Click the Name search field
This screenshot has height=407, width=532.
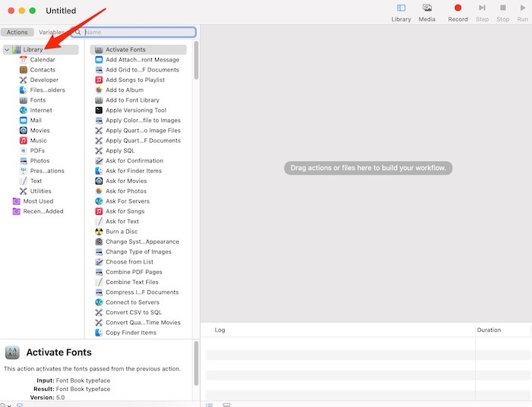(135, 32)
